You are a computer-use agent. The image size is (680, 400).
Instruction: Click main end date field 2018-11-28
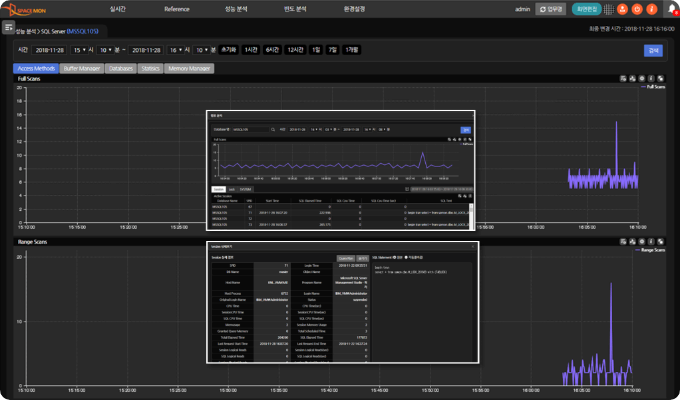click(145, 50)
